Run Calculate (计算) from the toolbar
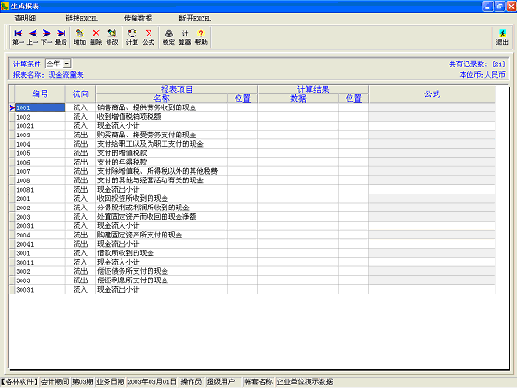This screenshot has height=388, width=517. (132, 37)
